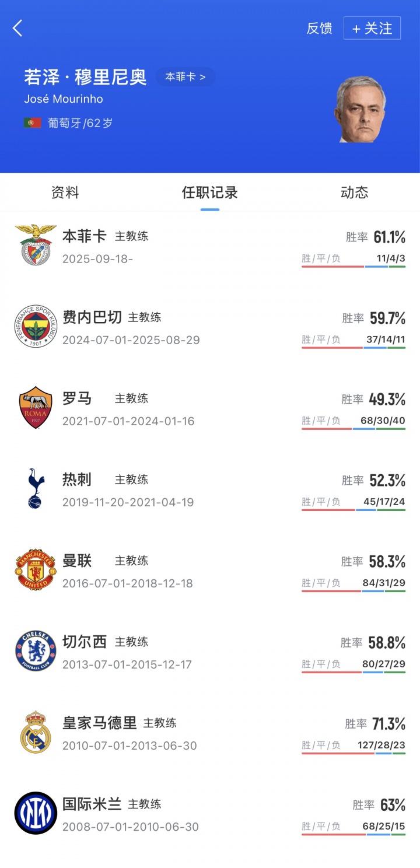Screen dimensions: 420x868
Task: Tap the Real Madrid win/draw/loss bar
Action: tap(353, 753)
